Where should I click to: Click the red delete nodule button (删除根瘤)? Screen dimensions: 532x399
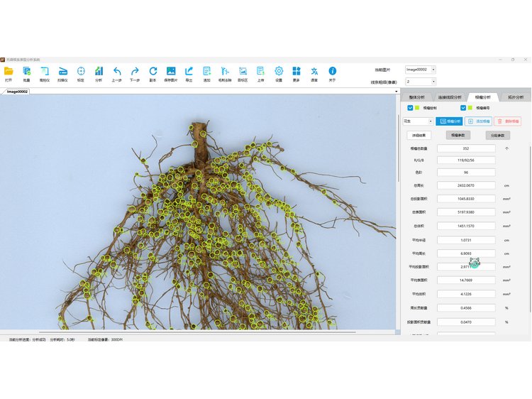tap(507, 121)
